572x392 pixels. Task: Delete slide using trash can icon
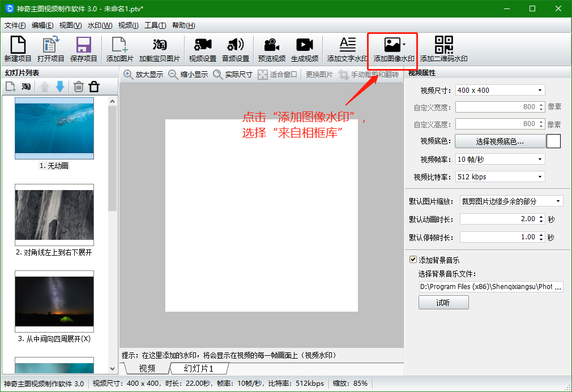[x=79, y=87]
